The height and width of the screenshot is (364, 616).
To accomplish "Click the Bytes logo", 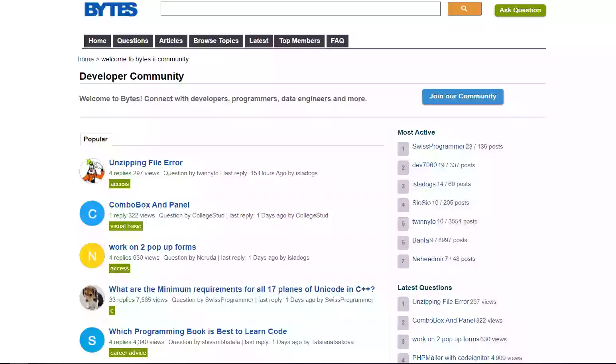I will tap(111, 10).
